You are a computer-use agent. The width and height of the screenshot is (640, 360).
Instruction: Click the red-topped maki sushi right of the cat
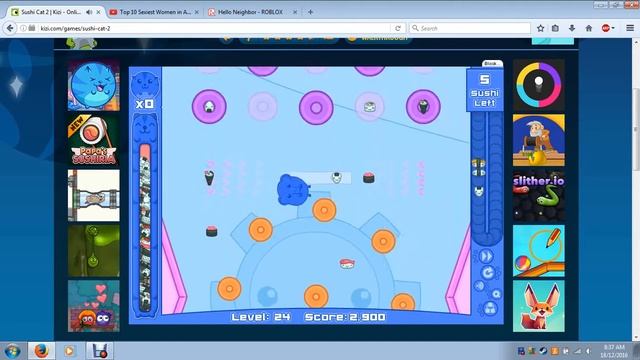[x=369, y=178]
